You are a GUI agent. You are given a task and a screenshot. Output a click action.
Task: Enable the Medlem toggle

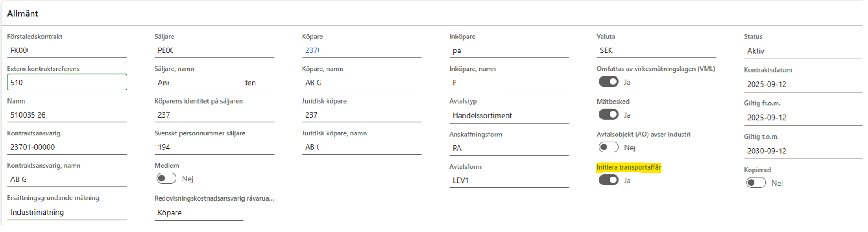(166, 178)
